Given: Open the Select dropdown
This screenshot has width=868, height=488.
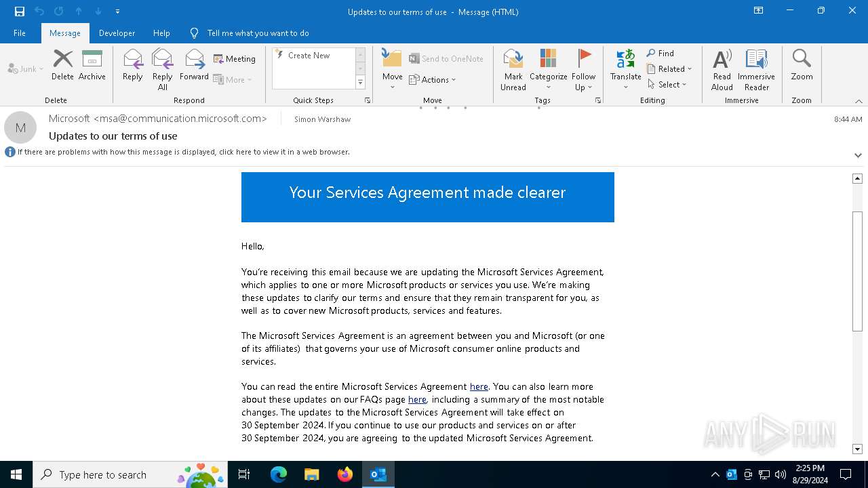Looking at the screenshot, I should tap(667, 85).
